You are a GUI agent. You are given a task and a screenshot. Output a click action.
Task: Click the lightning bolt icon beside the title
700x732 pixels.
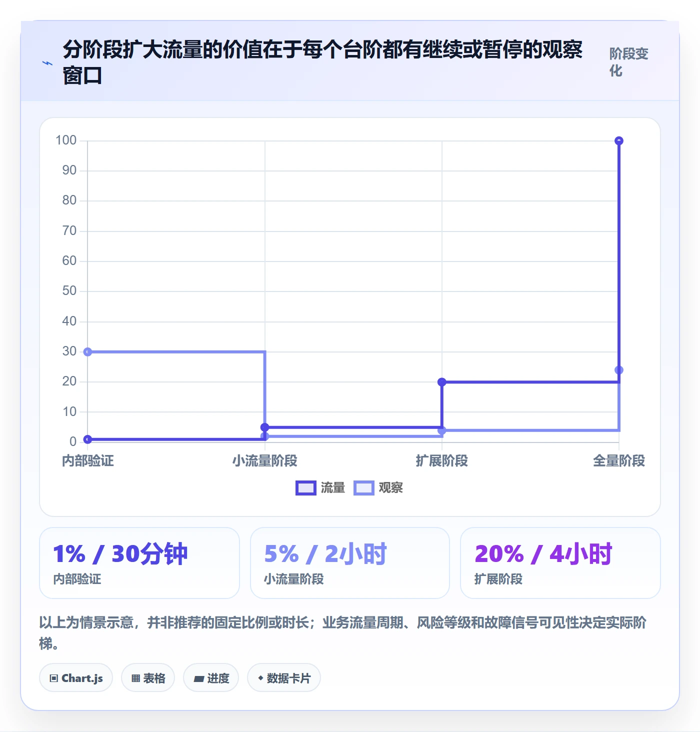pyautogui.click(x=47, y=63)
